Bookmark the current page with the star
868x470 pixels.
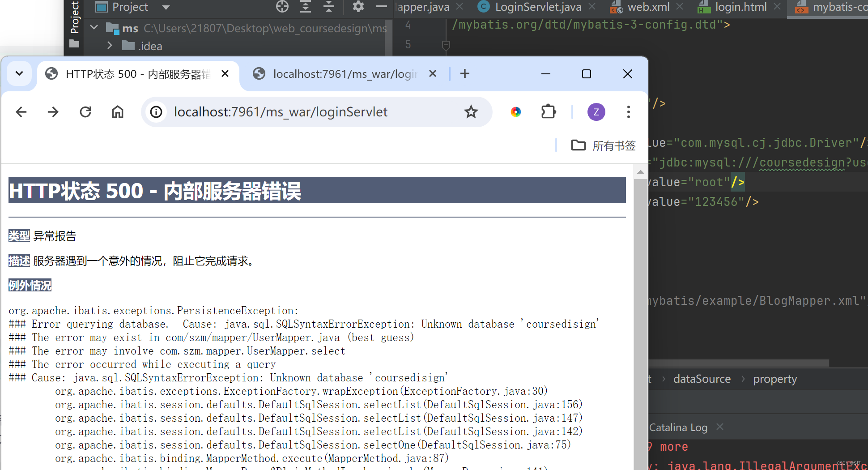[471, 111]
